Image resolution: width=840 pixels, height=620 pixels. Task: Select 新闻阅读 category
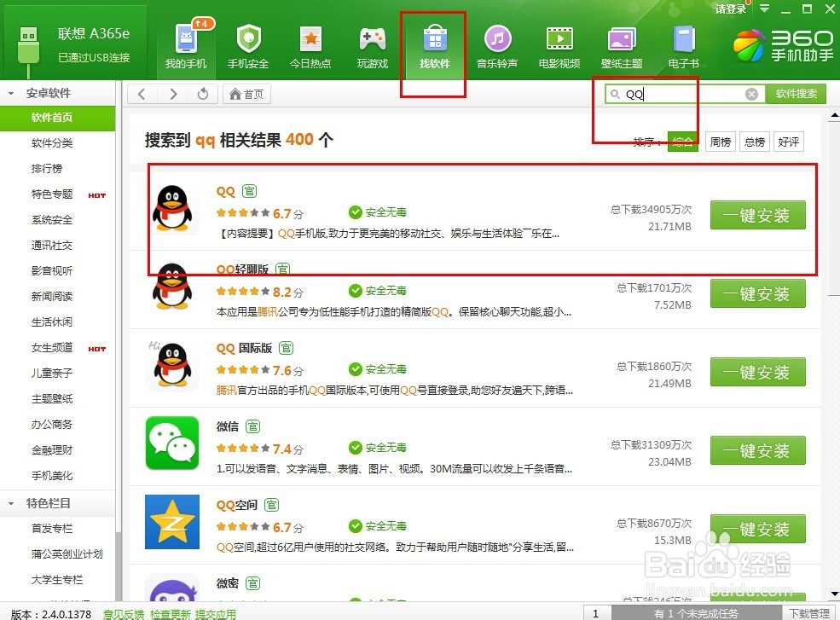point(52,296)
